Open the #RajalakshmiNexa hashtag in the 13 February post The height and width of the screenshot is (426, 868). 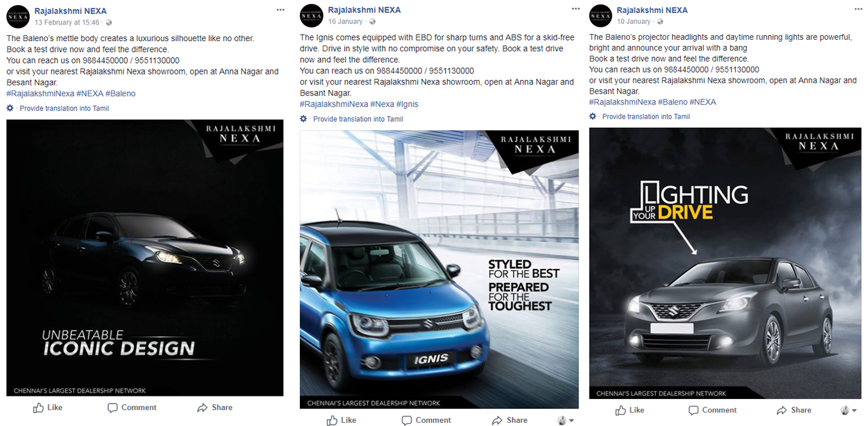pyautogui.click(x=40, y=94)
